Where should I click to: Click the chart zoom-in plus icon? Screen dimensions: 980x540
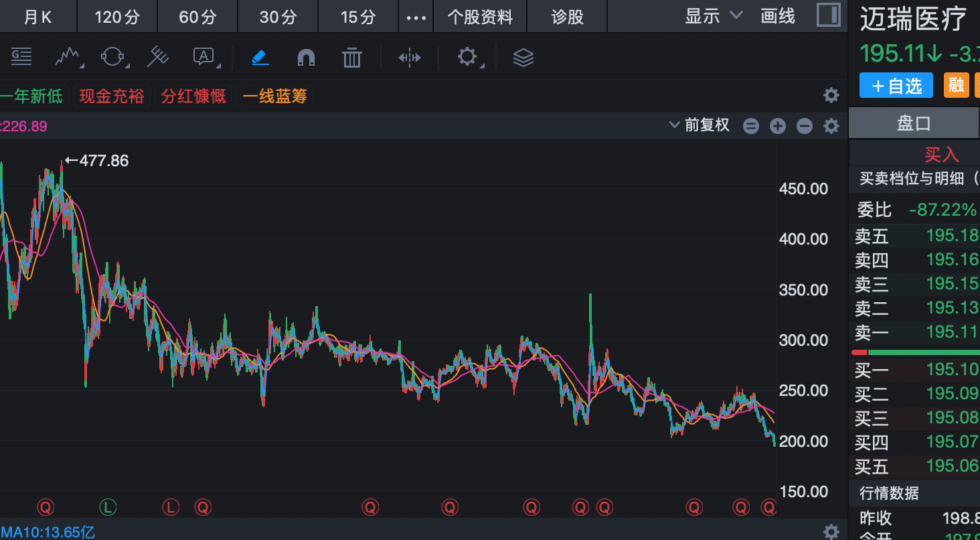click(x=777, y=126)
